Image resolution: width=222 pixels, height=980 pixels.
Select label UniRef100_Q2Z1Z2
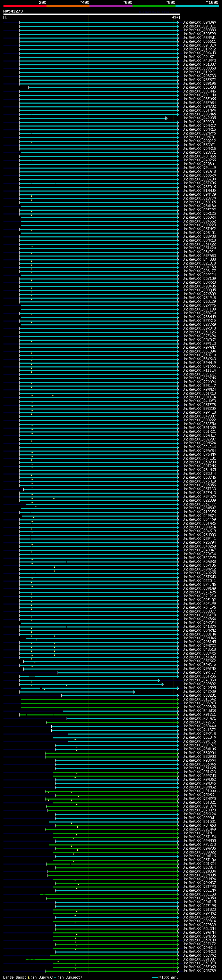click(199, 944)
